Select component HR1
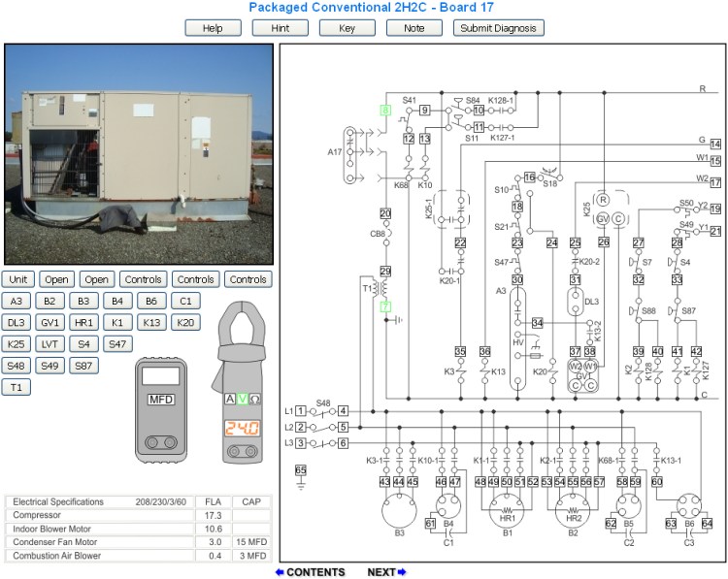 pos(83,322)
